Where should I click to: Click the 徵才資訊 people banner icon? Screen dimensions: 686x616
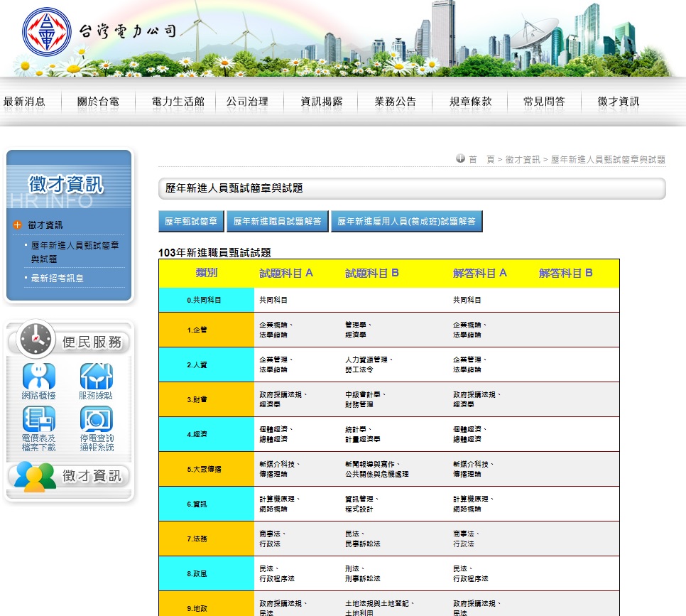[x=34, y=476]
